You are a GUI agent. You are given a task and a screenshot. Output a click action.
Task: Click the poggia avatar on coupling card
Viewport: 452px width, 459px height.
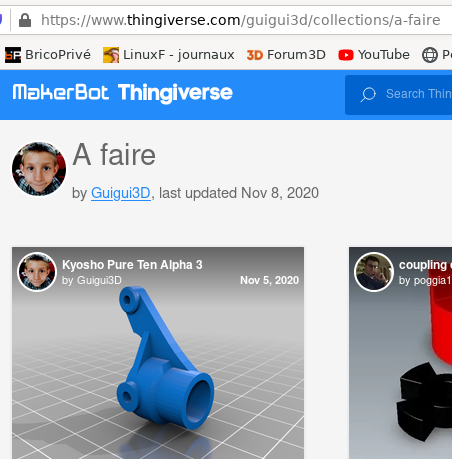[374, 272]
